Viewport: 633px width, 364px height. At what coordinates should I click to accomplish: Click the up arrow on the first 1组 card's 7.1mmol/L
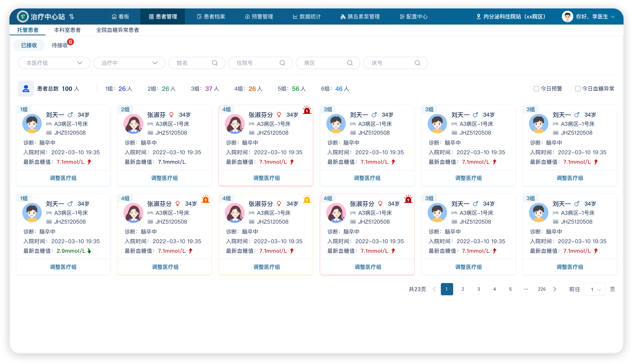pyautogui.click(x=89, y=162)
